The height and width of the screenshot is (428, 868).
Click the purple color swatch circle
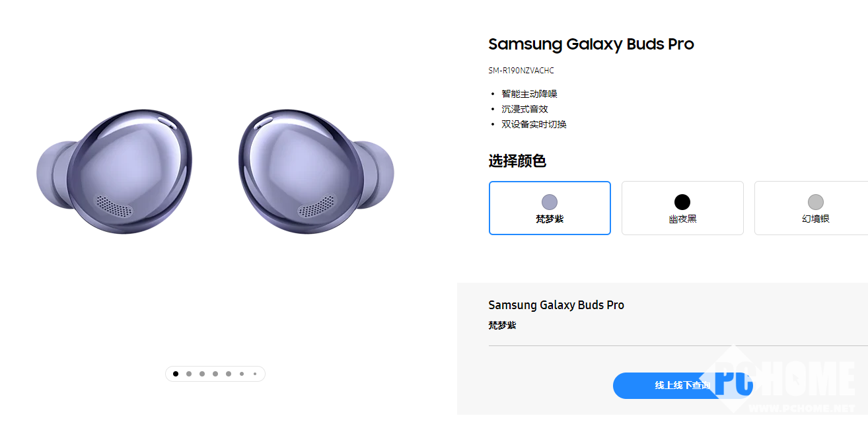tap(550, 202)
